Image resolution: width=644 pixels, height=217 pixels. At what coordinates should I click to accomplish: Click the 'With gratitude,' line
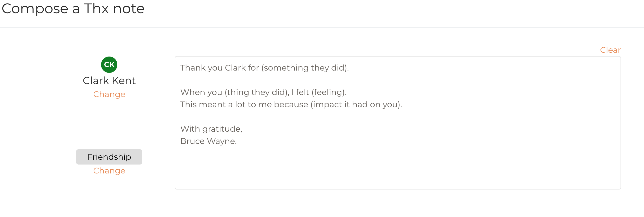tap(211, 129)
